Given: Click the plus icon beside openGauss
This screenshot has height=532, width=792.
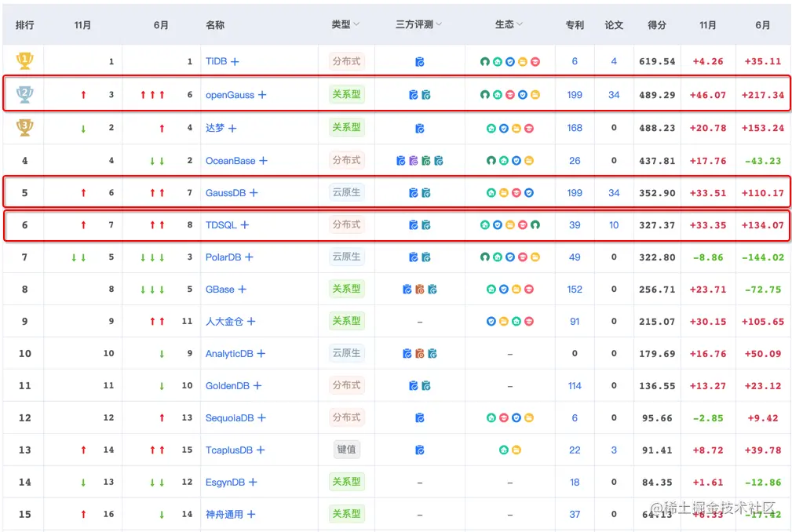Looking at the screenshot, I should [262, 95].
